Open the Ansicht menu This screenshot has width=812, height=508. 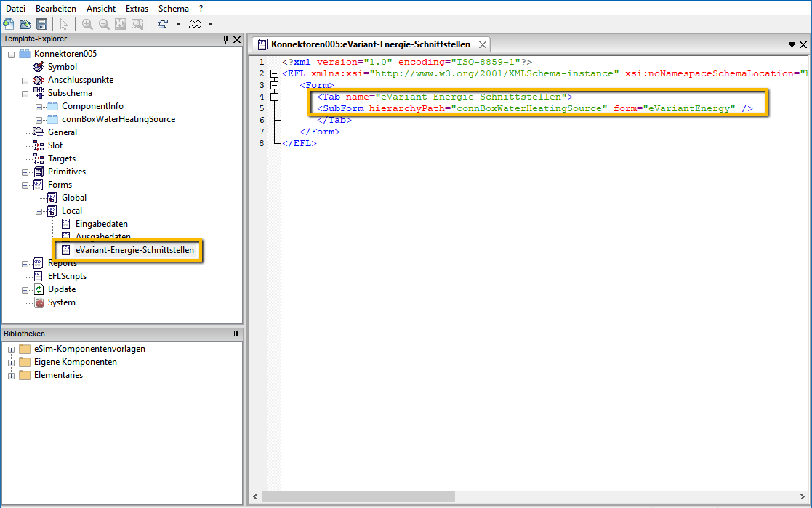101,8
